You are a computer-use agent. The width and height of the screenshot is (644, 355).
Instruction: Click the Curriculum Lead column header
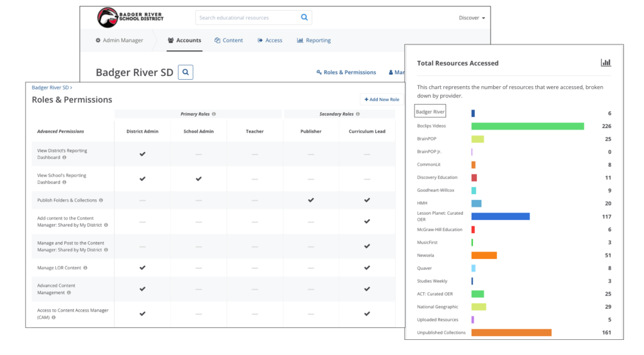coord(367,131)
